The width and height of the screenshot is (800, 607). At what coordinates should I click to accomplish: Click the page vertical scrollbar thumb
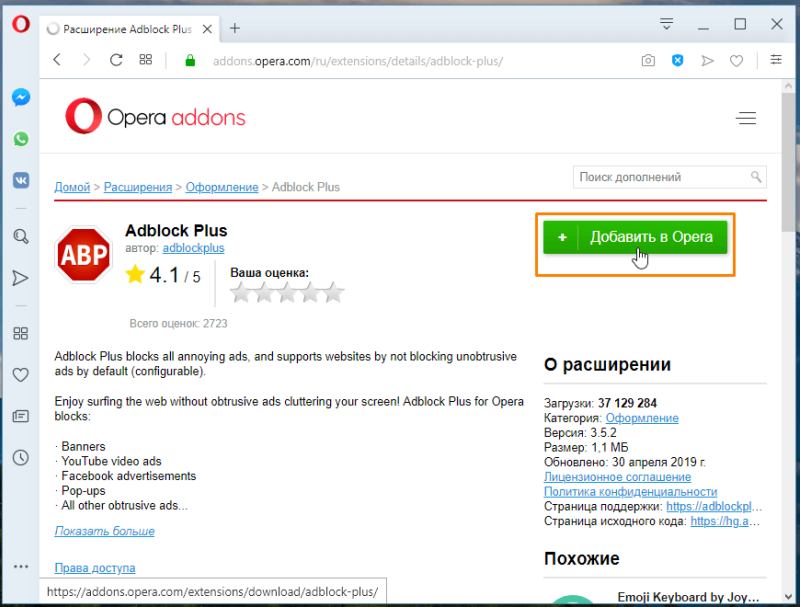(789, 162)
